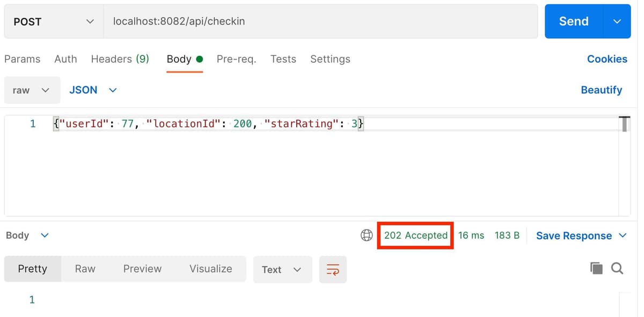644x317 pixels.
Task: Click the Beautify link
Action: (601, 90)
